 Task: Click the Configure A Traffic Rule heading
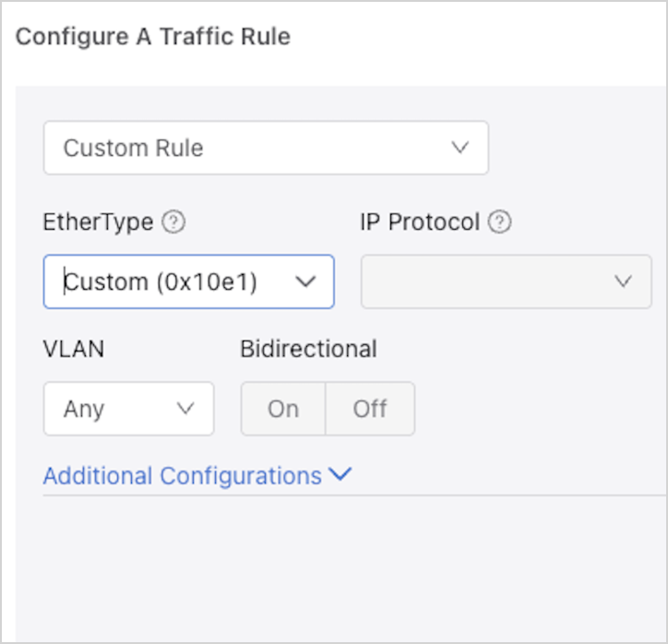(153, 37)
